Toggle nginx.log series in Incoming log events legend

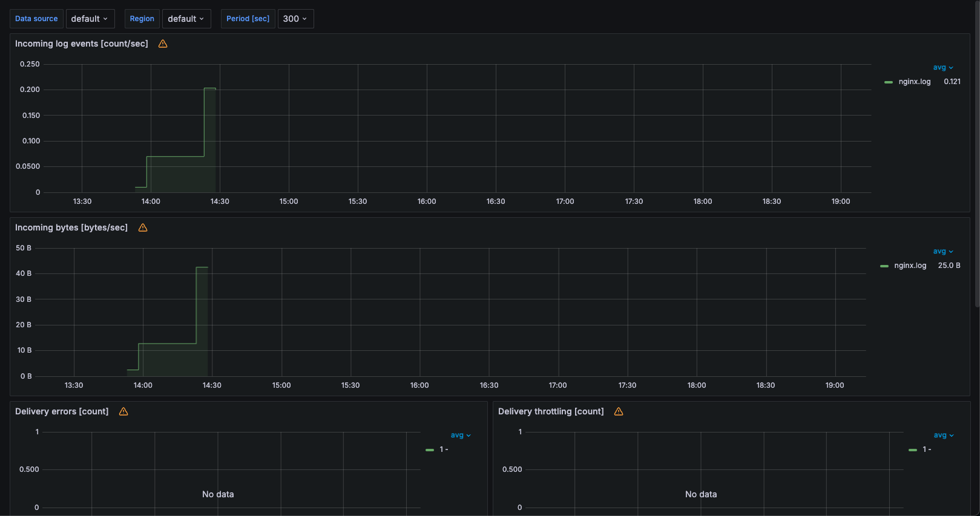click(x=915, y=82)
